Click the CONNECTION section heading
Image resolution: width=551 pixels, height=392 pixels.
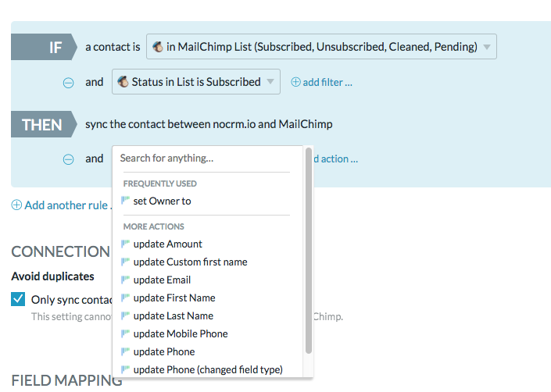pyautogui.click(x=61, y=251)
